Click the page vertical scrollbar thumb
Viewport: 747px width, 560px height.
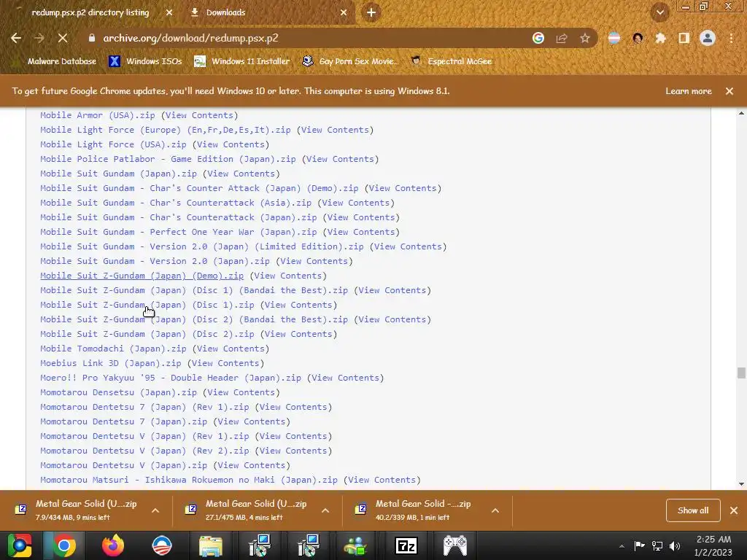(741, 373)
